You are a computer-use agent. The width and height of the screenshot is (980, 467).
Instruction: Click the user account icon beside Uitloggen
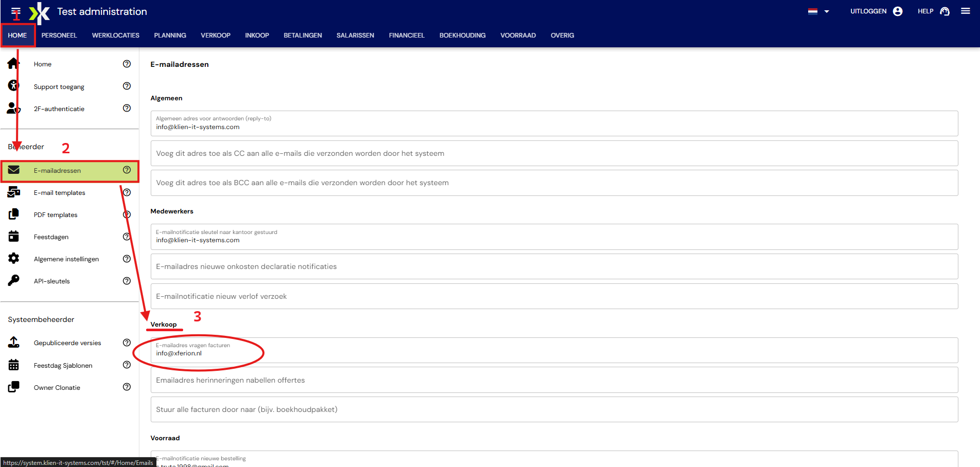click(x=898, y=11)
